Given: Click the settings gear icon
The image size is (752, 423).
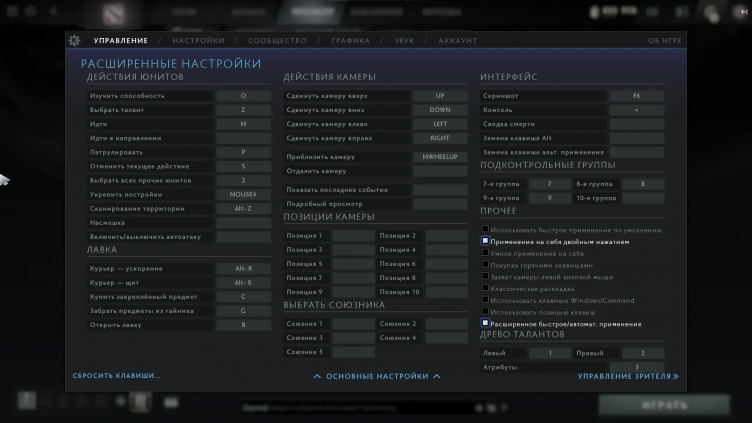Looking at the screenshot, I should pos(74,41).
